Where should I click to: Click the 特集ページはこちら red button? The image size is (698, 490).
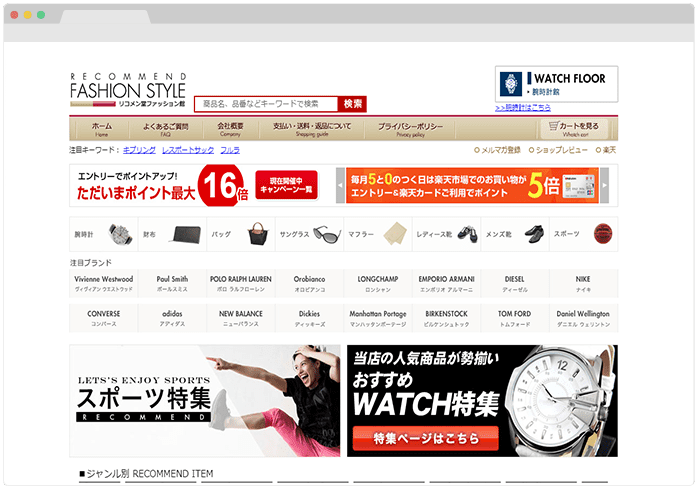click(426, 438)
